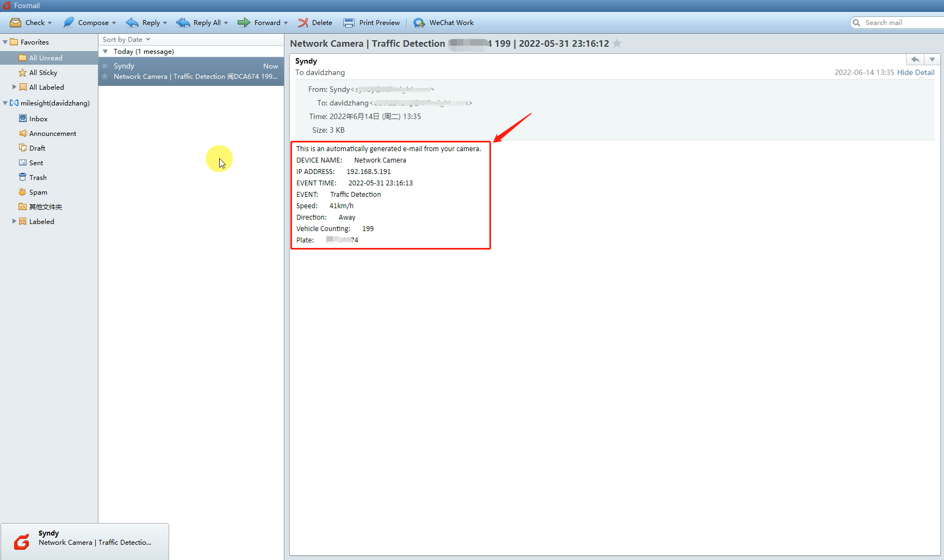Open the Spam folder
Screen dimensions: 944x560
tap(38, 192)
